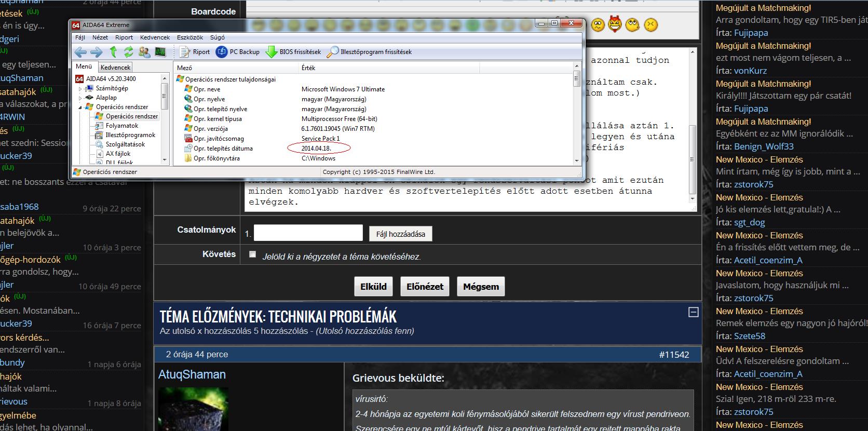Click AtuqShaman's avatar image in the post
Image resolution: width=868 pixels, height=431 pixels.
point(193,409)
